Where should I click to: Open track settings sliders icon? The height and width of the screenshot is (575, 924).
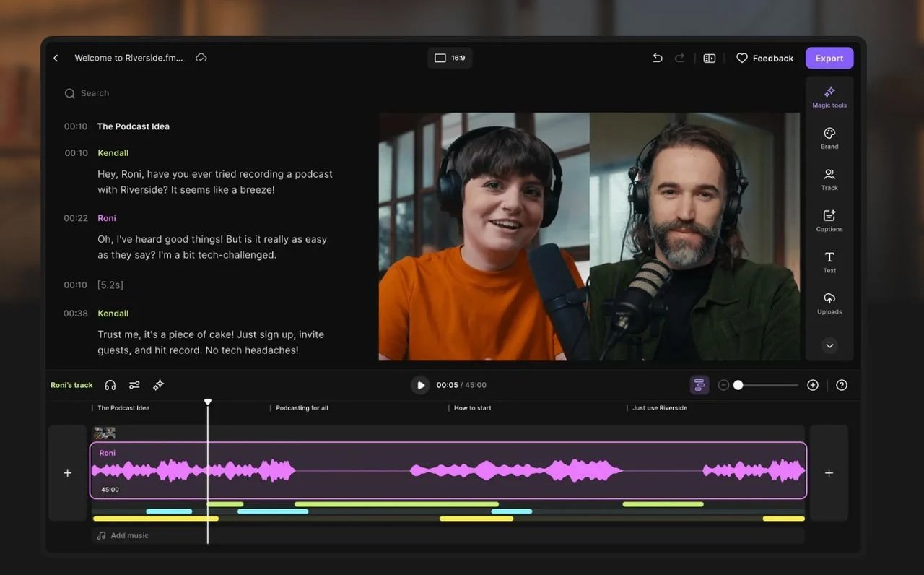(134, 385)
